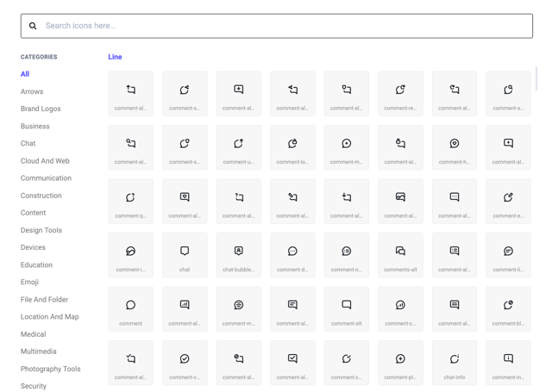Filter by Brand Logos category
The height and width of the screenshot is (392, 552).
[x=41, y=109]
